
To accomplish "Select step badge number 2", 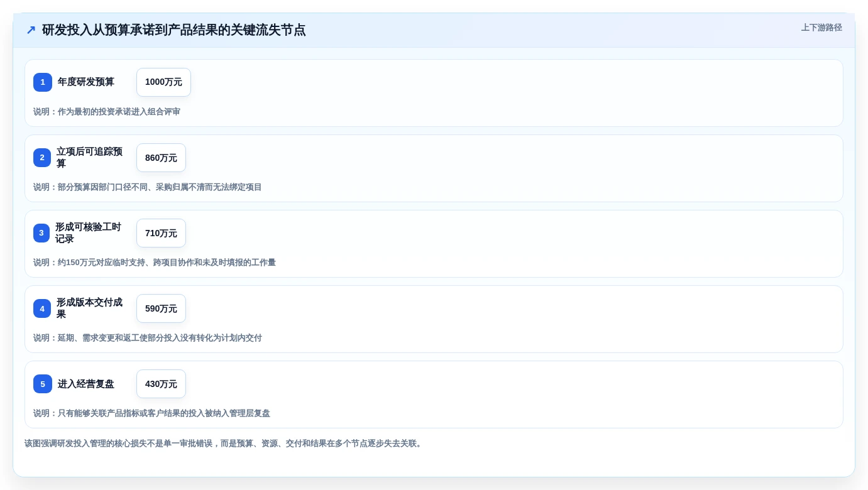I will pos(42,158).
